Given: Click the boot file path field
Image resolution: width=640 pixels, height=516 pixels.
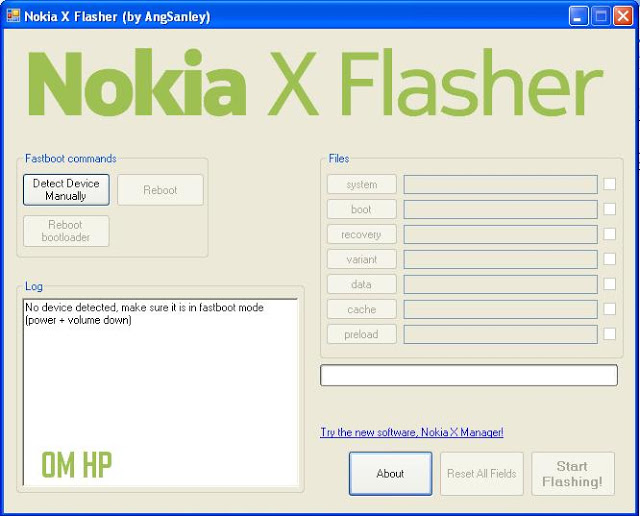Looking at the screenshot, I should (x=500, y=209).
